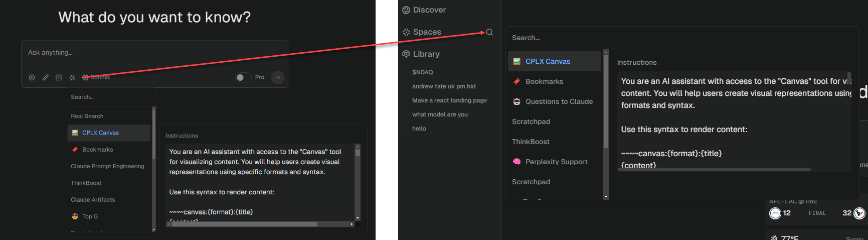Select Claude Prompt Engineering space
868x240 pixels.
point(109,166)
